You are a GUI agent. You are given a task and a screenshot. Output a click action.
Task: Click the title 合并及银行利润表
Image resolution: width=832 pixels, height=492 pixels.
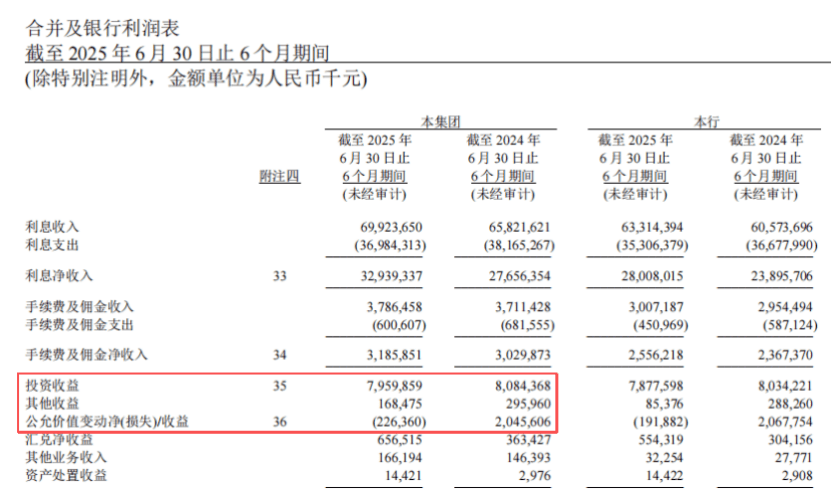(102, 28)
